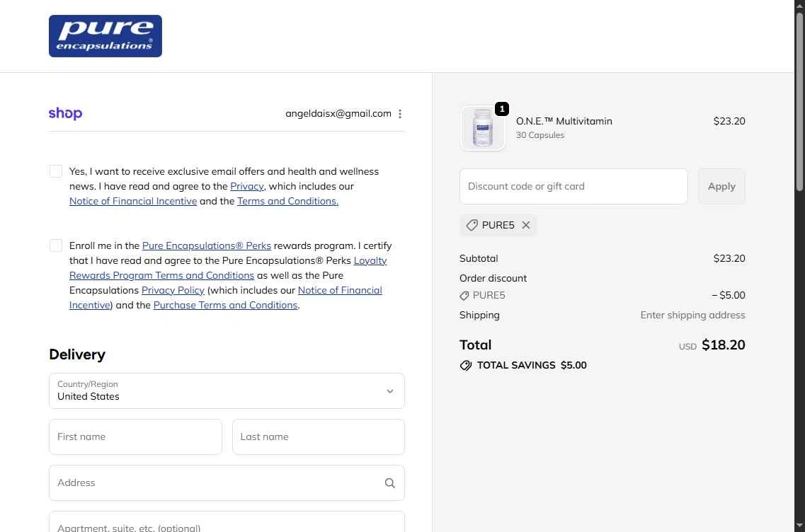Click the Subtotal amount $23.20
Image resolution: width=805 pixels, height=532 pixels.
click(x=729, y=258)
